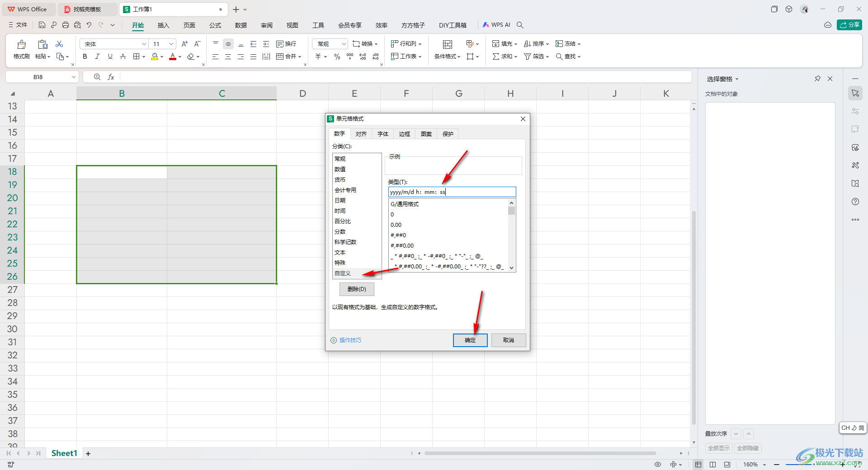
Task: Open the 插入 ribbon tab
Action: [163, 25]
